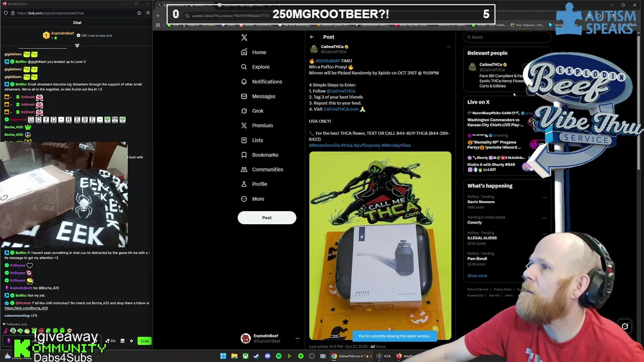Viewport: 644px width, 362px height.
Task: Open CallmeTHCa avatar on the post
Action: tap(314, 49)
